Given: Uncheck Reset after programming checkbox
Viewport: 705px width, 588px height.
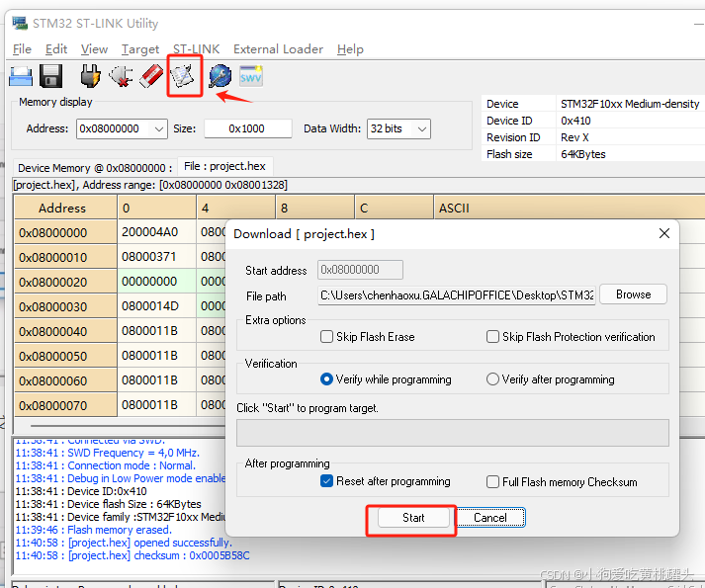Looking at the screenshot, I should point(326,481).
